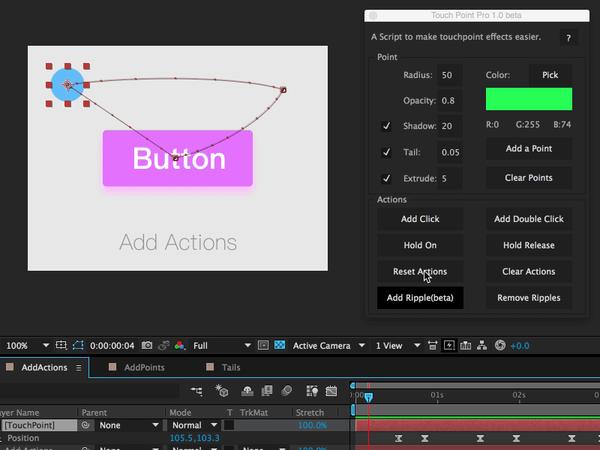600x450 pixels.
Task: Toggle the Preserve Transparency box for TouchPoint layer
Action: [229, 425]
